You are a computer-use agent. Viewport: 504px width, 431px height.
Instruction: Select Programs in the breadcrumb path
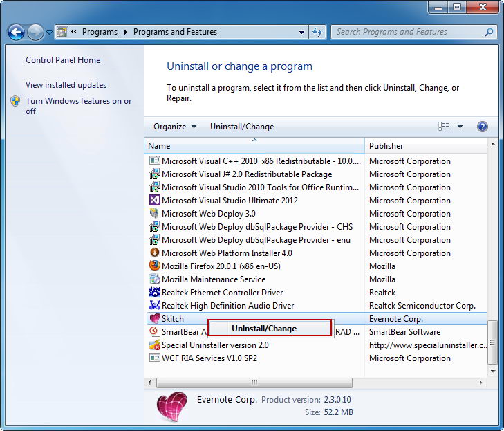pyautogui.click(x=100, y=32)
